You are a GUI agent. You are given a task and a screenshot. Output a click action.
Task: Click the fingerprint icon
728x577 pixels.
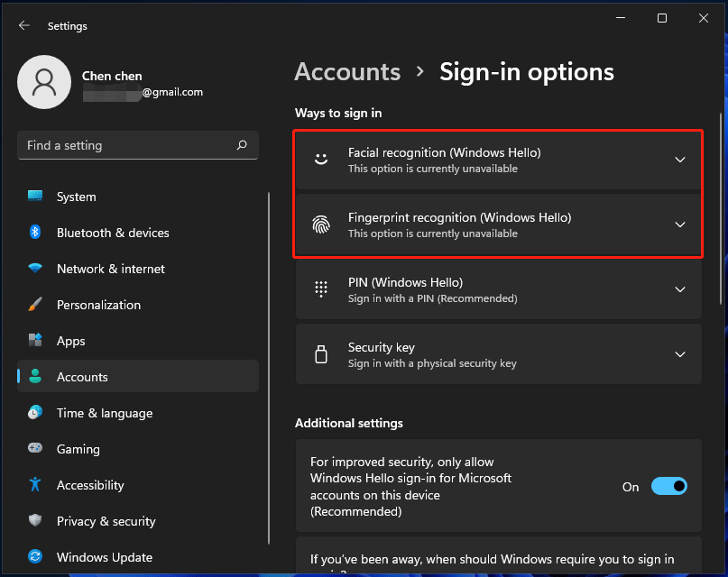pyautogui.click(x=321, y=224)
